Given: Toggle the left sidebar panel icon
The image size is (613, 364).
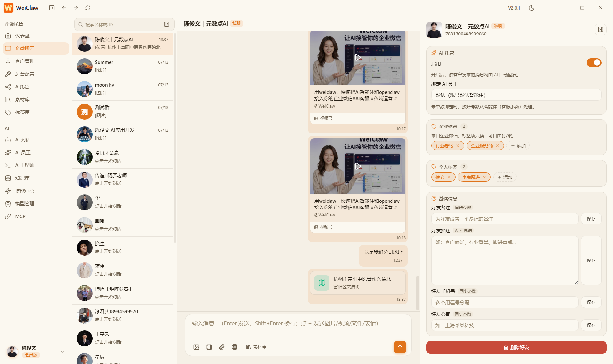Looking at the screenshot, I should [x=52, y=8].
